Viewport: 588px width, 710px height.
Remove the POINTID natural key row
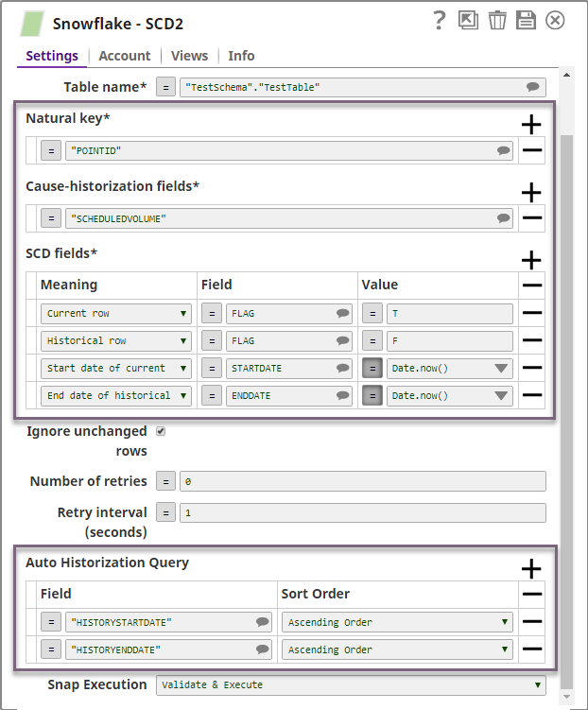531,150
